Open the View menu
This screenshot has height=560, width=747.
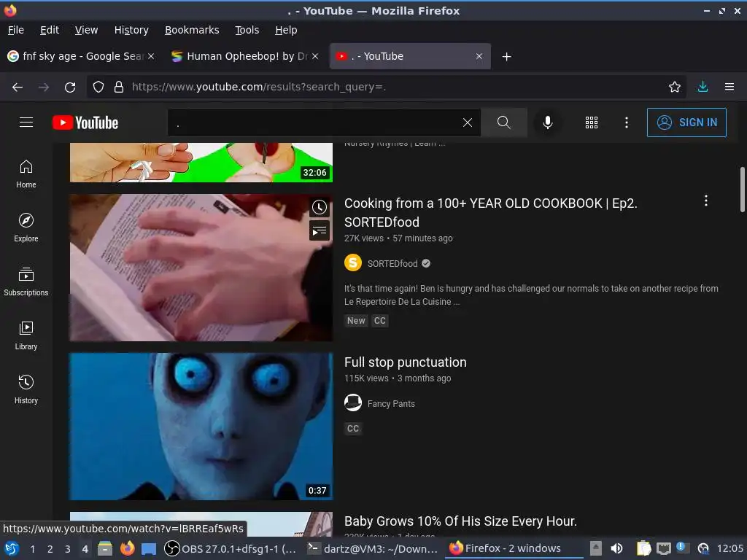click(86, 30)
